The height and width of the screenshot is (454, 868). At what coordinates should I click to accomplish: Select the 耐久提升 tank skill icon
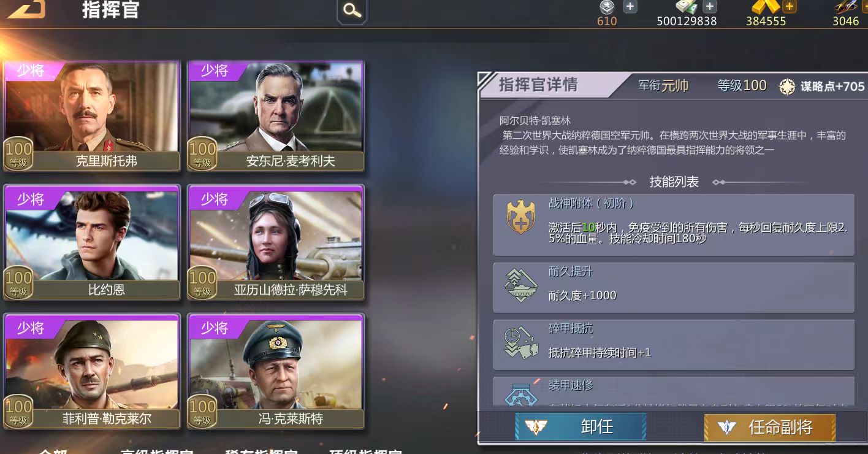pos(521,287)
